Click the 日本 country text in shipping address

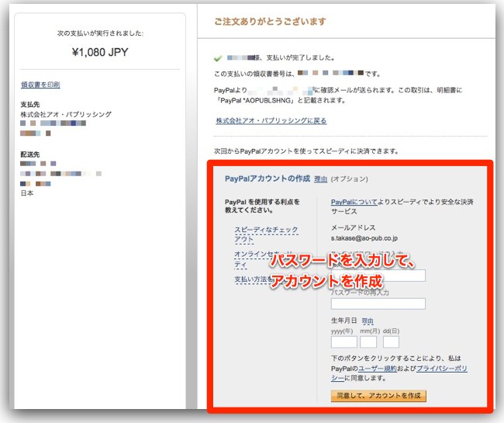pos(27,193)
